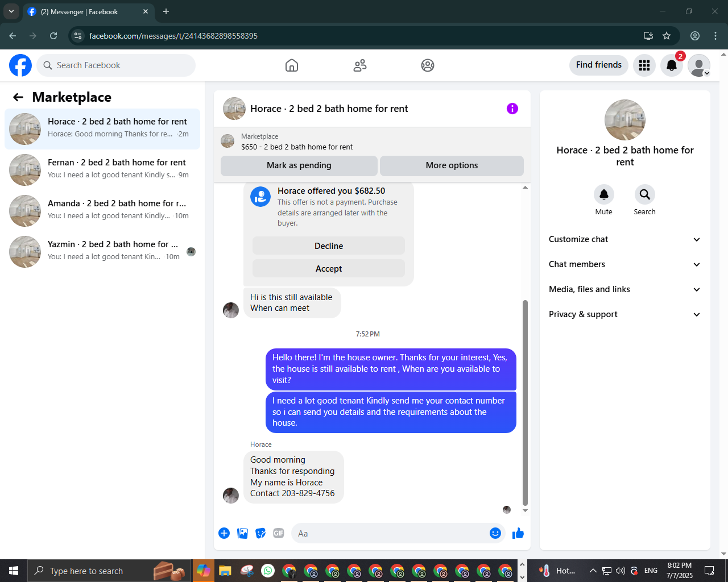Screen dimensions: 728x582
Task: Open a new browser tab
Action: coord(166,11)
